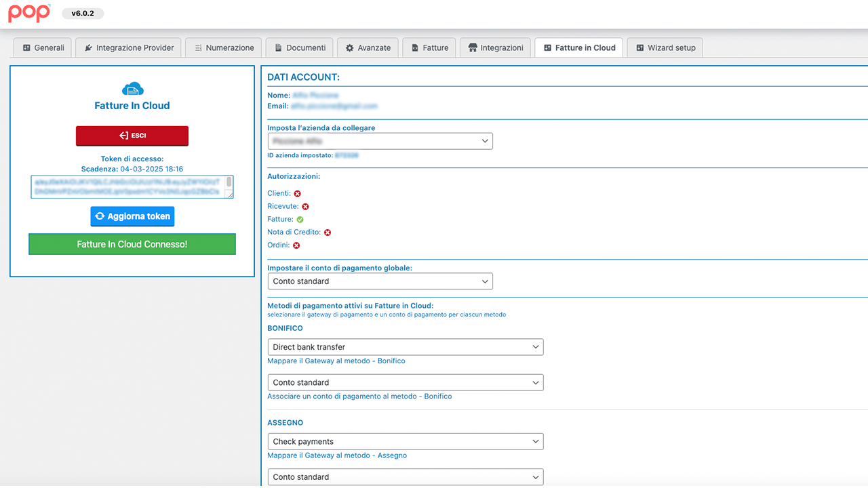This screenshot has width=868, height=488.
Task: Click the red X next to Ordini
Action: (x=296, y=245)
